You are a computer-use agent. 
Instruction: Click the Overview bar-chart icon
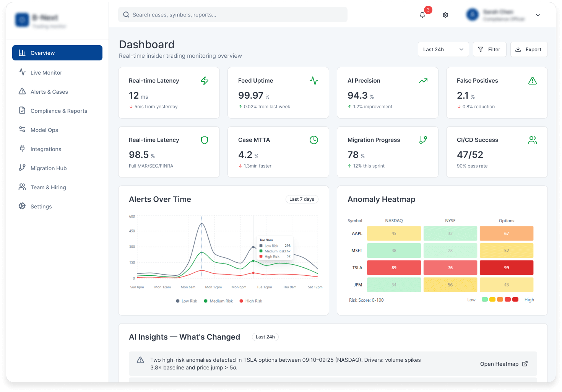22,52
